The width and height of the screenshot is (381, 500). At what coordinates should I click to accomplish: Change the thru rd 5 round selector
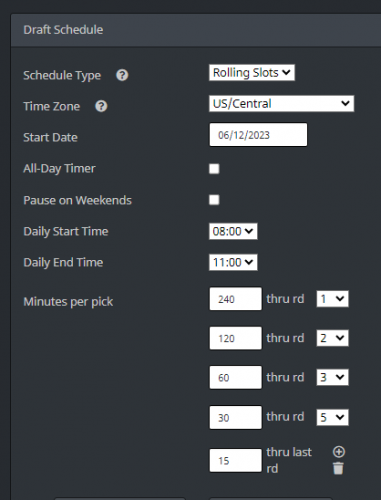(x=332, y=417)
